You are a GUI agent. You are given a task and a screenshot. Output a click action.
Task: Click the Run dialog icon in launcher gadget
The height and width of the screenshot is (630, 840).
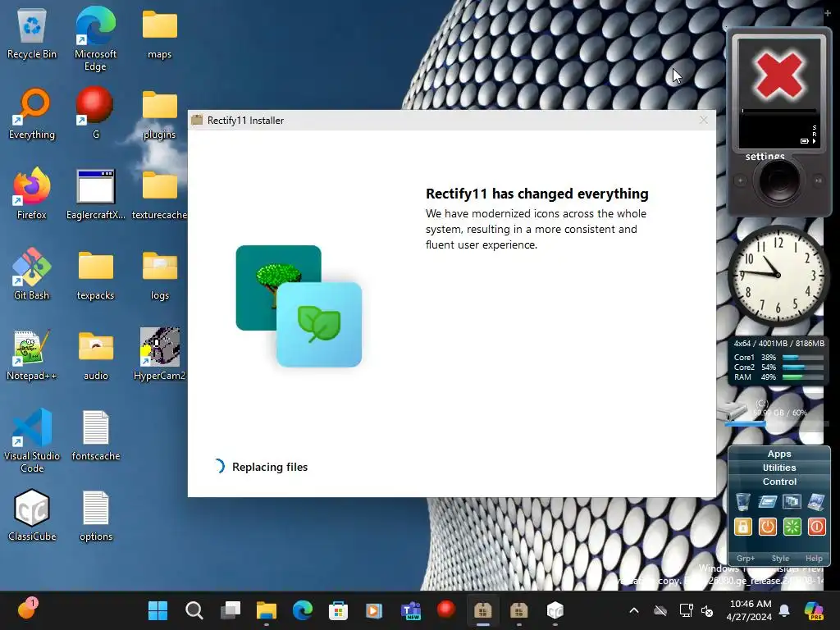pyautogui.click(x=767, y=502)
